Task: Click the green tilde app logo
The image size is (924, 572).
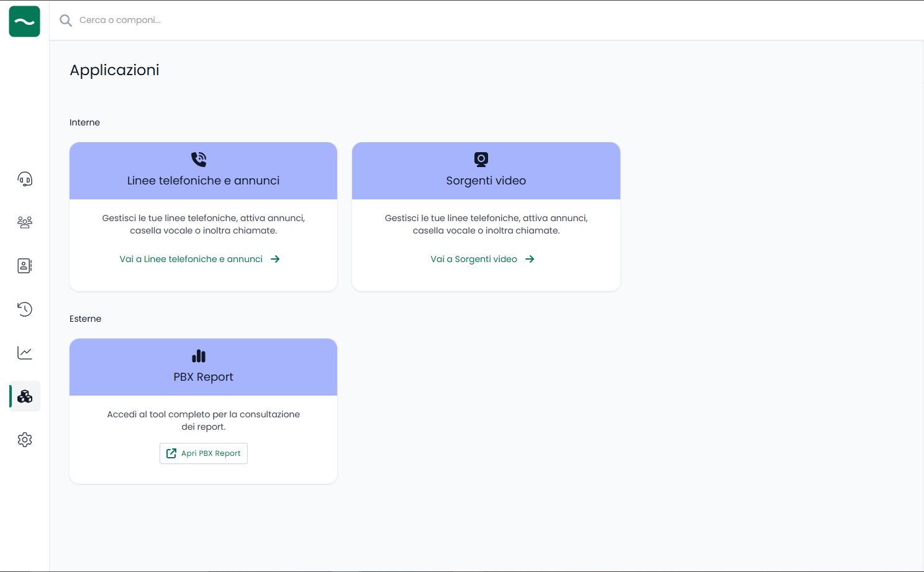Action: (x=24, y=22)
